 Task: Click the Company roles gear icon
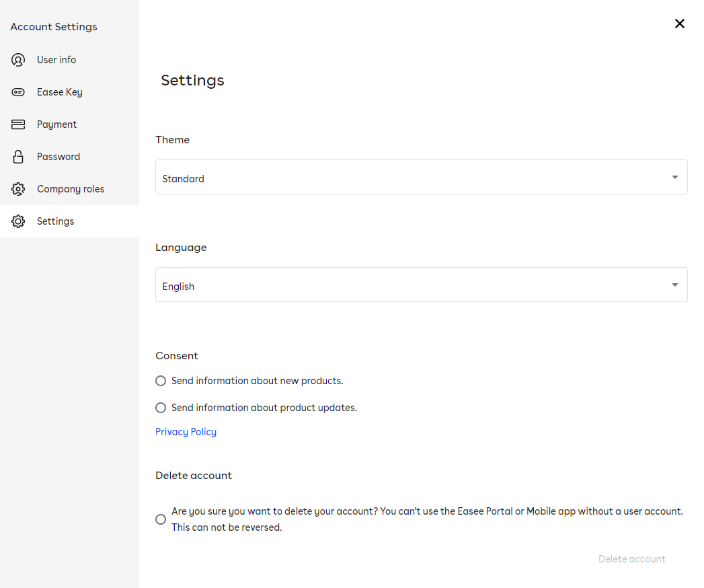point(18,189)
